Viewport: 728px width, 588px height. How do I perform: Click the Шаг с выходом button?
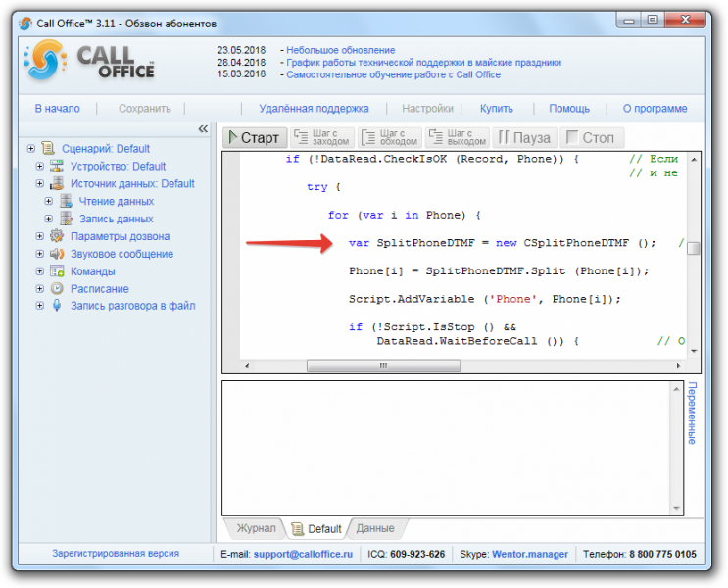point(458,137)
